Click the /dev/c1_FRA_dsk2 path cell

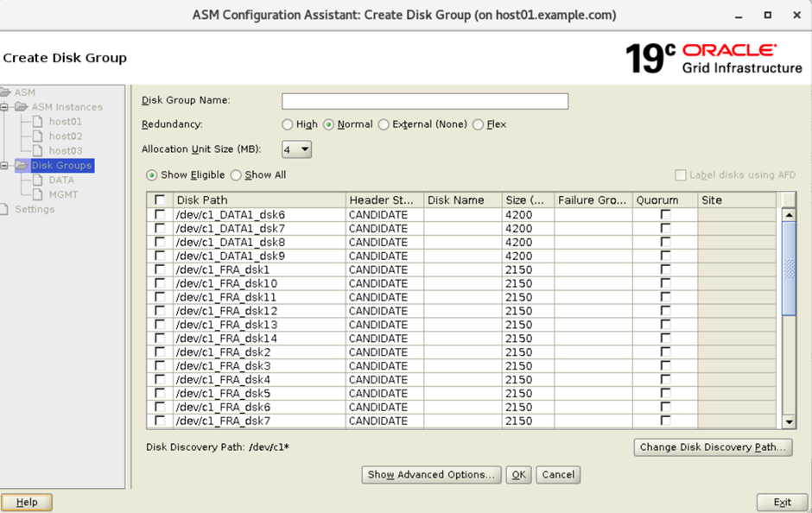[259, 352]
